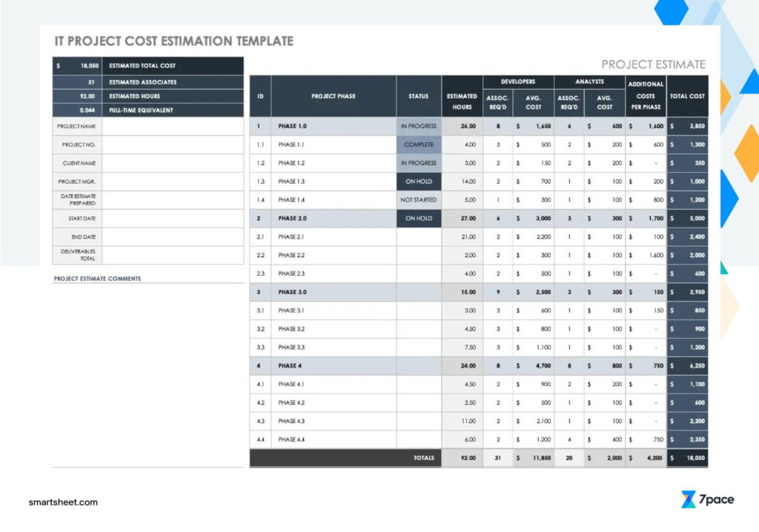Screen dimensions: 759x532
Task: Select the START DATE entry field
Action: point(173,219)
